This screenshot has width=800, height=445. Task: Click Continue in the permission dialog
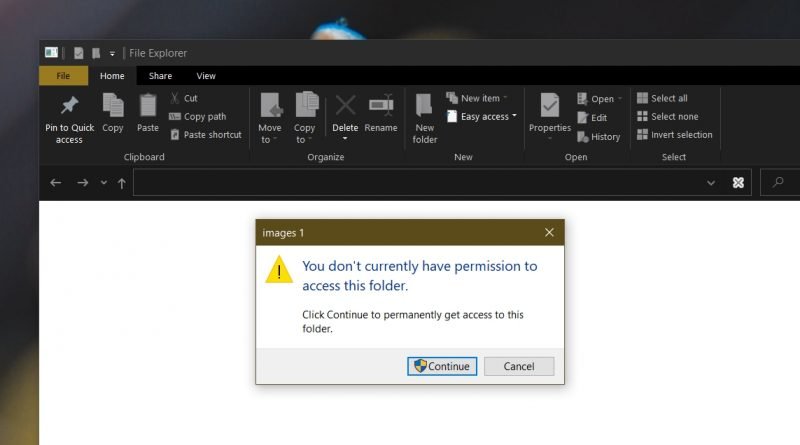(442, 366)
